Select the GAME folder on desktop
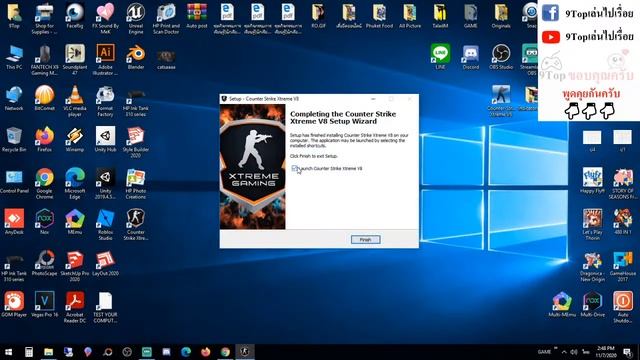Screen dimensions: 640x360 pyautogui.click(x=471, y=16)
